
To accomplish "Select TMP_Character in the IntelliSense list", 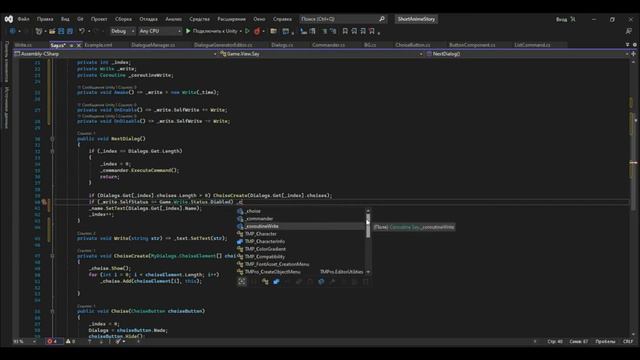I will [300, 234].
